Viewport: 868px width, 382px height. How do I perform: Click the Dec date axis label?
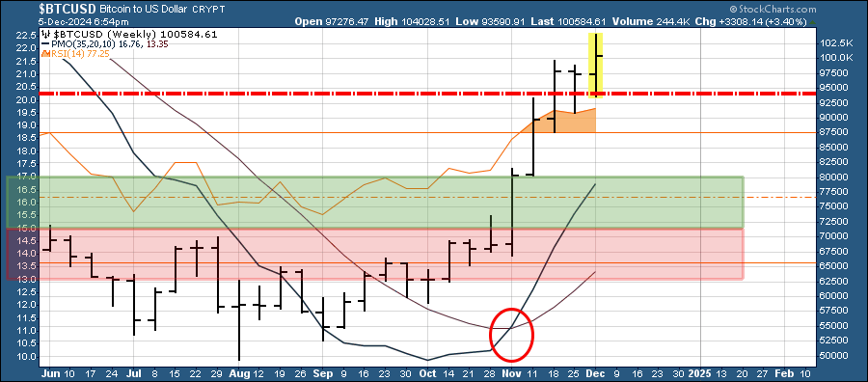[x=596, y=372]
